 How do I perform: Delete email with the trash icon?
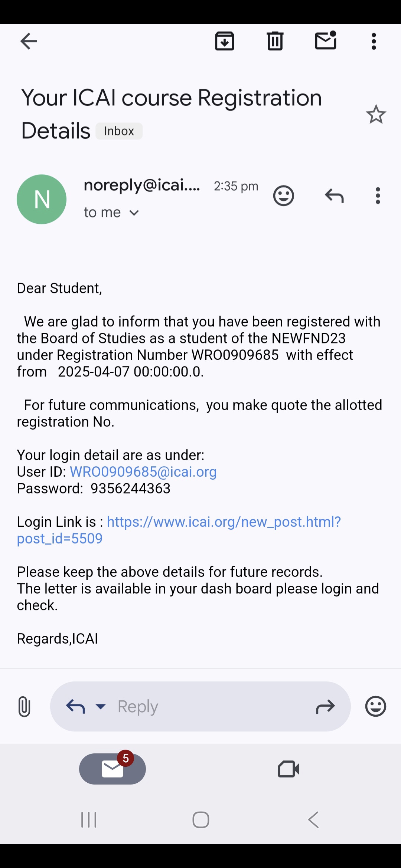point(275,41)
